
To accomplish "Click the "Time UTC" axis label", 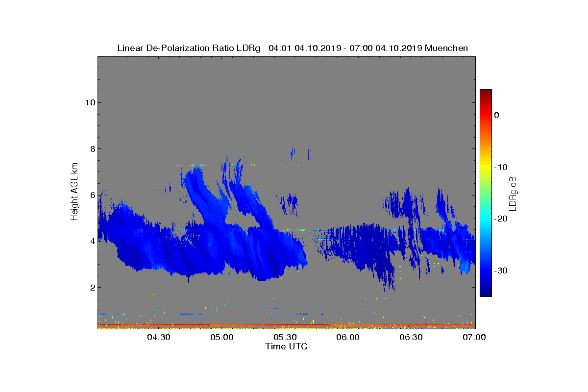I will [286, 346].
